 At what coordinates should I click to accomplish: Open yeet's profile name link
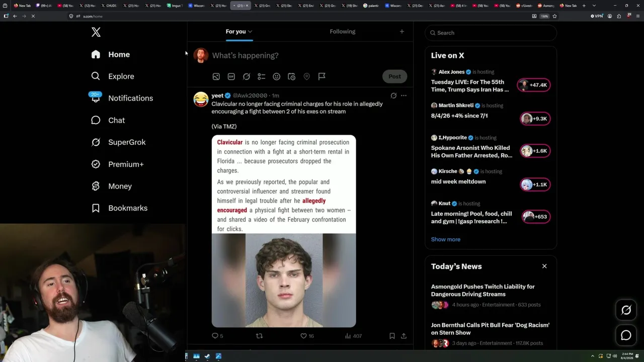pos(217,96)
